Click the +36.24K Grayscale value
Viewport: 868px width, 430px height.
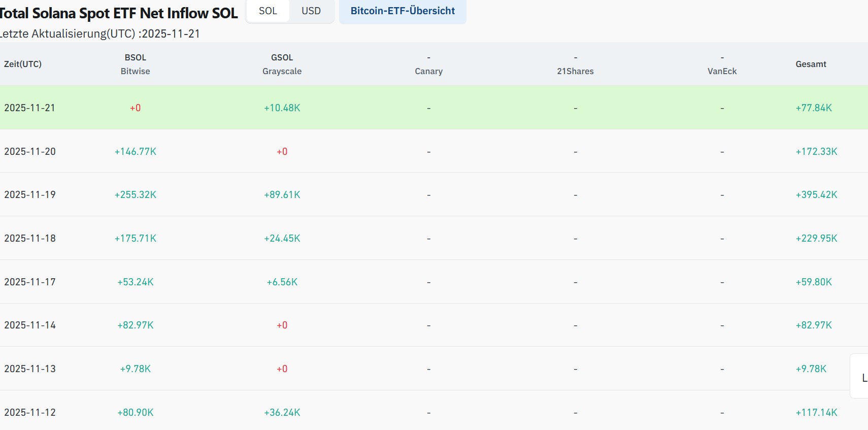point(282,412)
